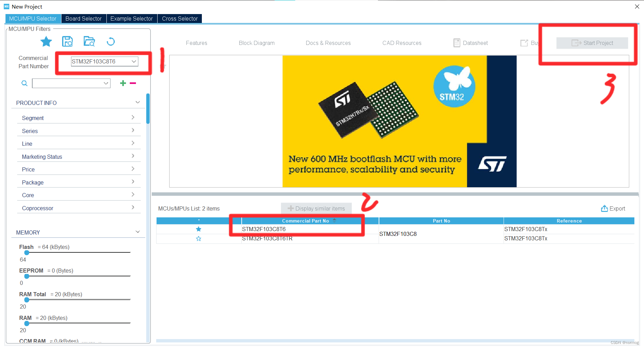Expand the Price filter

tap(133, 169)
